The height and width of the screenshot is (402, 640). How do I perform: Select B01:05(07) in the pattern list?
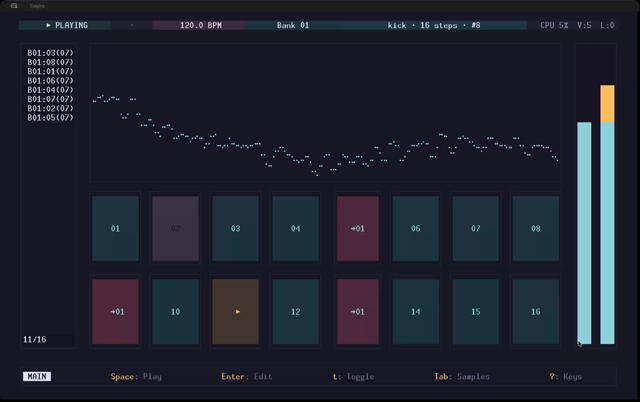click(50, 118)
